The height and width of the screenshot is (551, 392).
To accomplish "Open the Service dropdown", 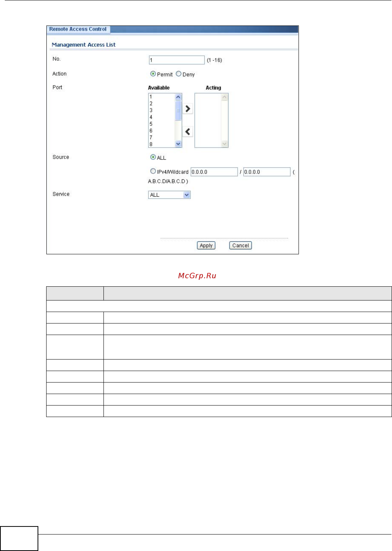I will [169, 195].
